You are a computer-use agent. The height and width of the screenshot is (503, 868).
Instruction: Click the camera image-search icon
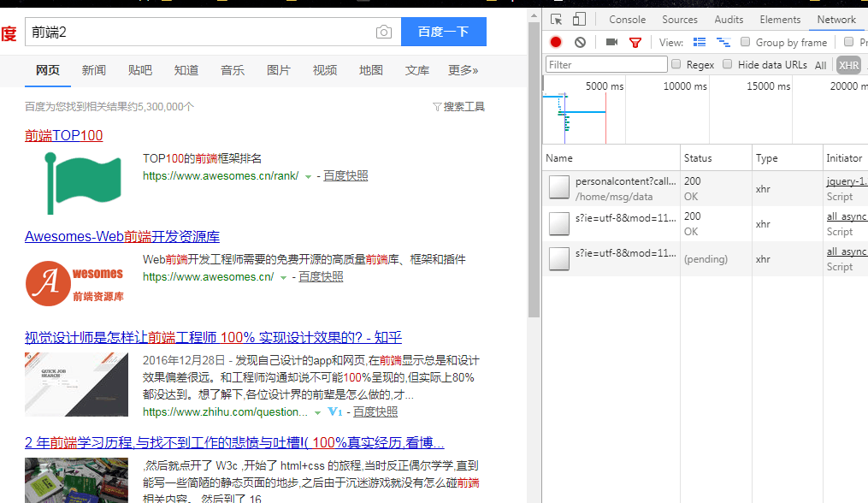384,33
